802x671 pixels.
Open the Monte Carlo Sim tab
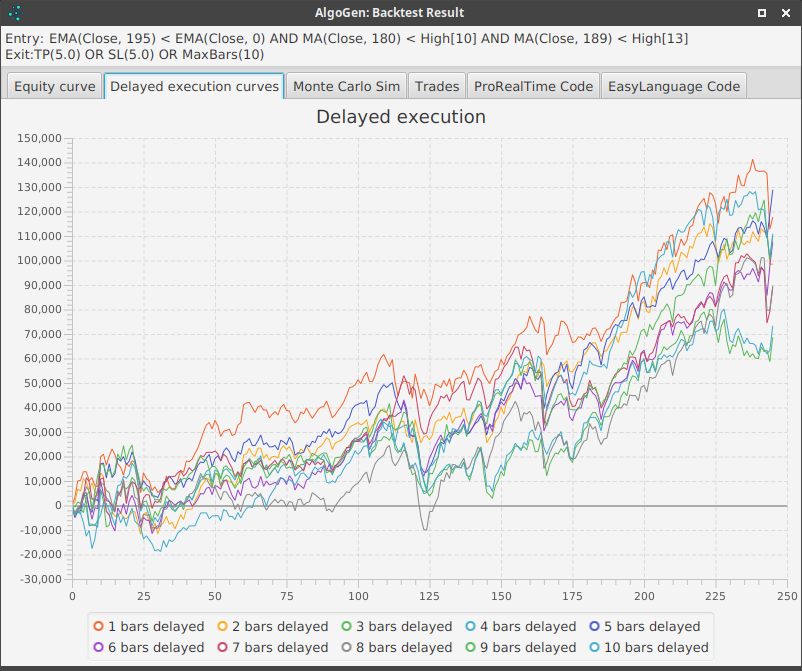click(345, 86)
